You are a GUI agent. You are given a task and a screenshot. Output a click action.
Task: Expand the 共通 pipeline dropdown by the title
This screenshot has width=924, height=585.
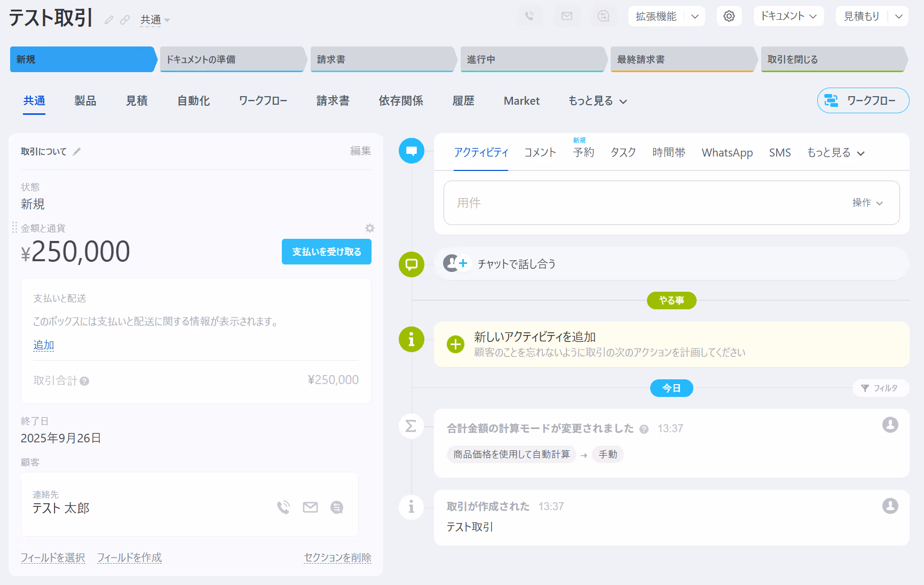click(x=155, y=20)
